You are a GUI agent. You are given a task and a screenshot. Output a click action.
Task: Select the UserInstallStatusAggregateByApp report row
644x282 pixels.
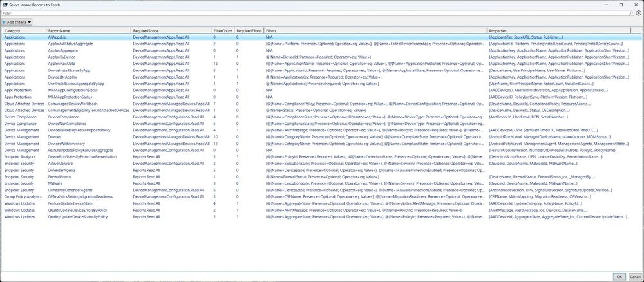pyautogui.click(x=321, y=83)
